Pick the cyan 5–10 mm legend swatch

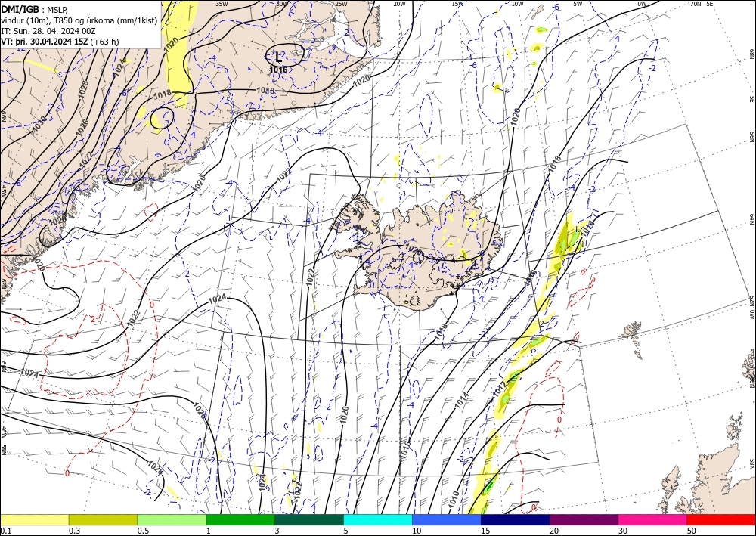pyautogui.click(x=378, y=519)
